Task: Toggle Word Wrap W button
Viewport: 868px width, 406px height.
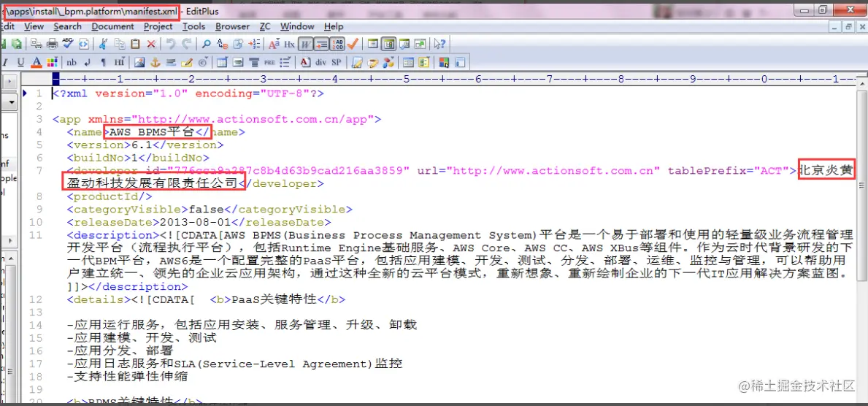Action: click(306, 45)
